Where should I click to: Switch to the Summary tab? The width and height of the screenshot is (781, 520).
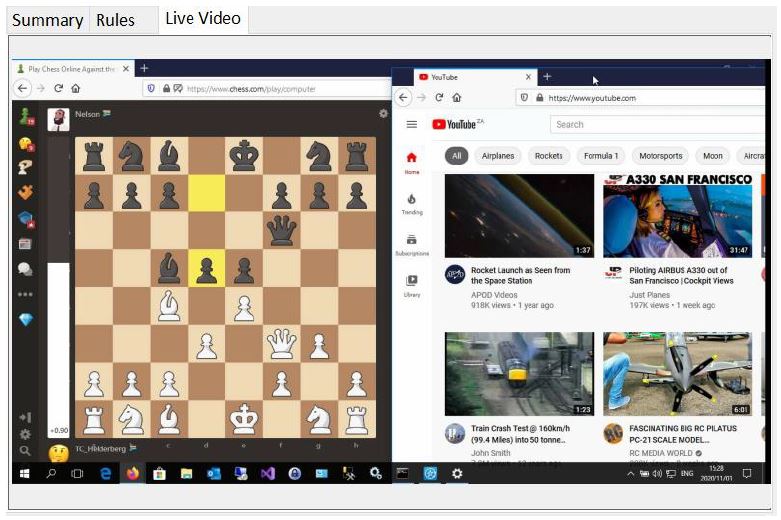[x=47, y=20]
